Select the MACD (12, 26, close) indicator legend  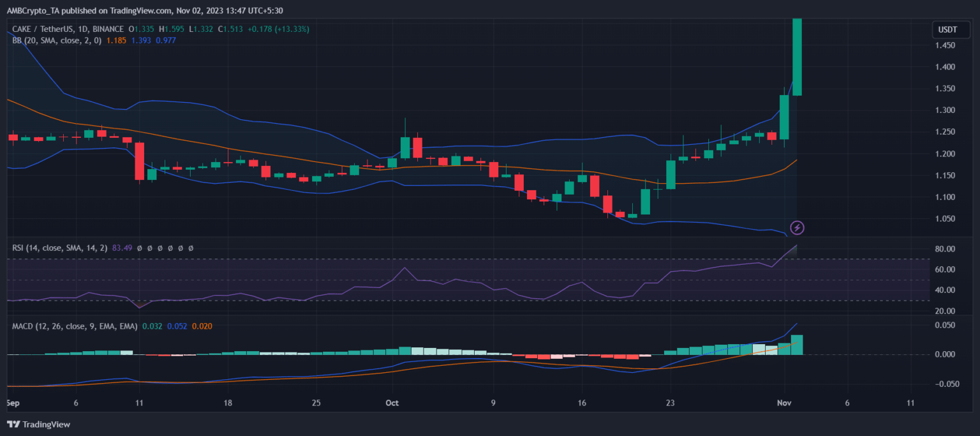coord(75,326)
